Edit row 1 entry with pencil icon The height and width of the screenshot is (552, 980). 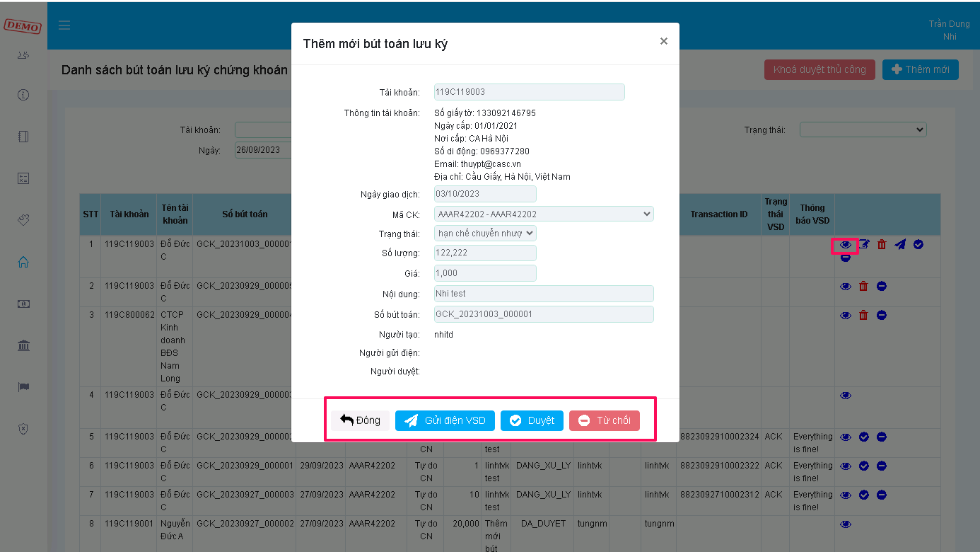pos(864,244)
